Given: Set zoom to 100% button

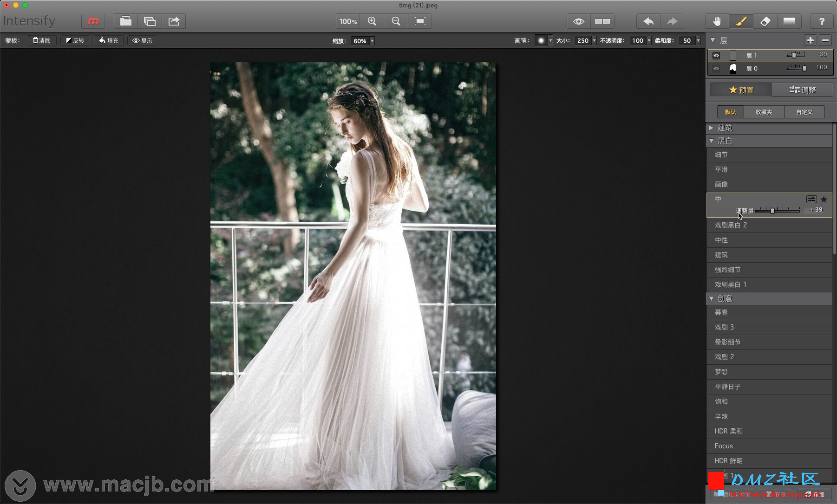Looking at the screenshot, I should pyautogui.click(x=348, y=21).
